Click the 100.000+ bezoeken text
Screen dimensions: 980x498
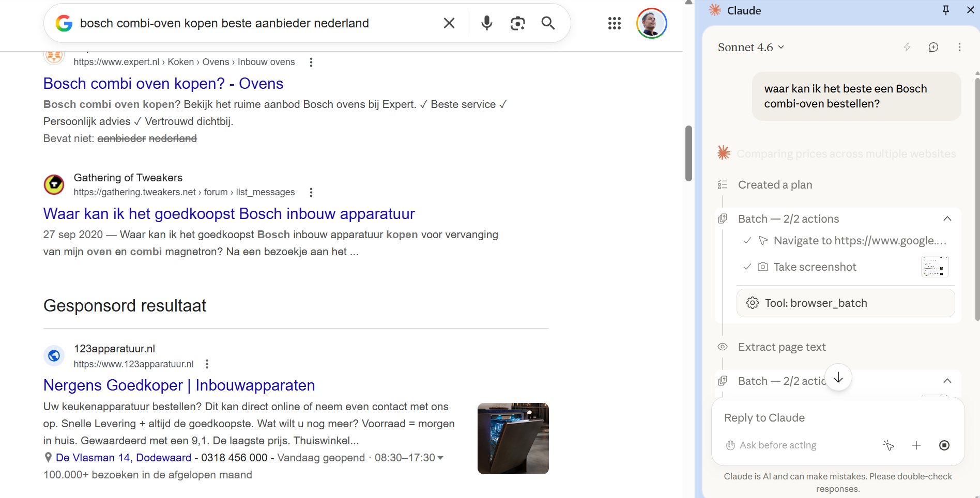(x=148, y=475)
